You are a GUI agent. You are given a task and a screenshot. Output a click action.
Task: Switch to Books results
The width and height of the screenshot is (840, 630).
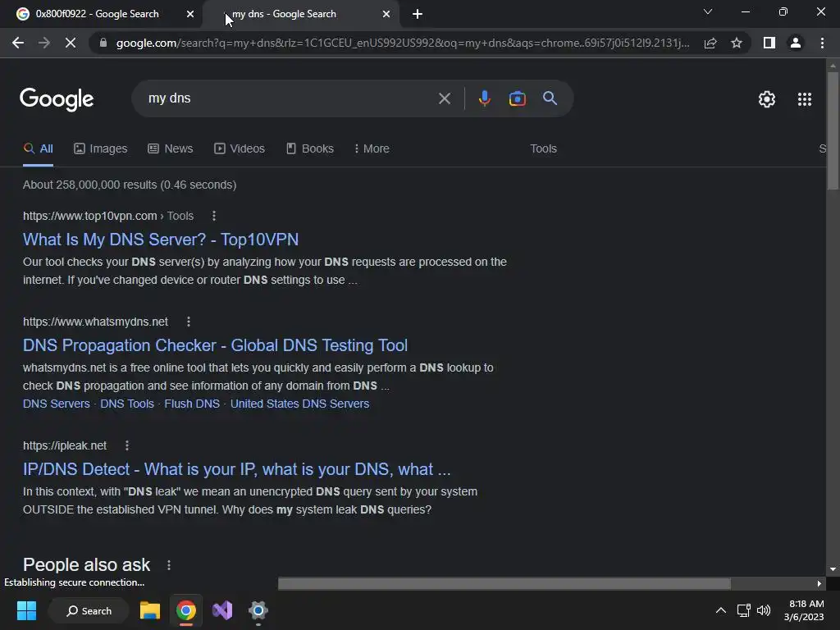pos(310,149)
